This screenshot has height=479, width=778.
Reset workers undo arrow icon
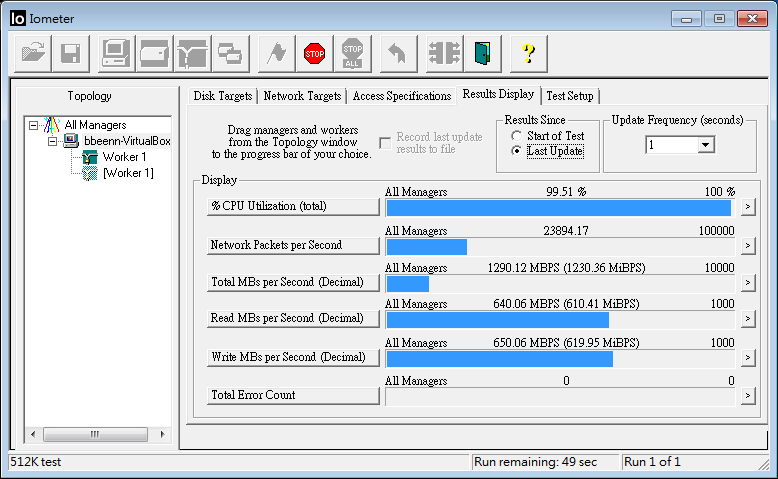pos(398,53)
